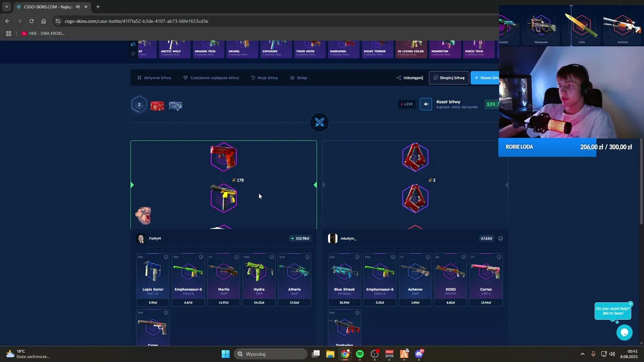Select the Hydra MP9 skin card
Screen dimensions: 644x362
[x=259, y=280]
